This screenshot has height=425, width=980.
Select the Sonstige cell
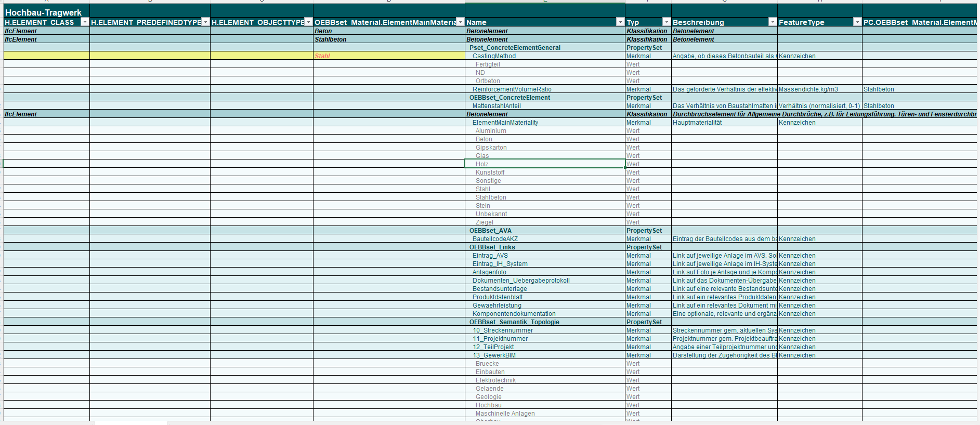point(545,181)
